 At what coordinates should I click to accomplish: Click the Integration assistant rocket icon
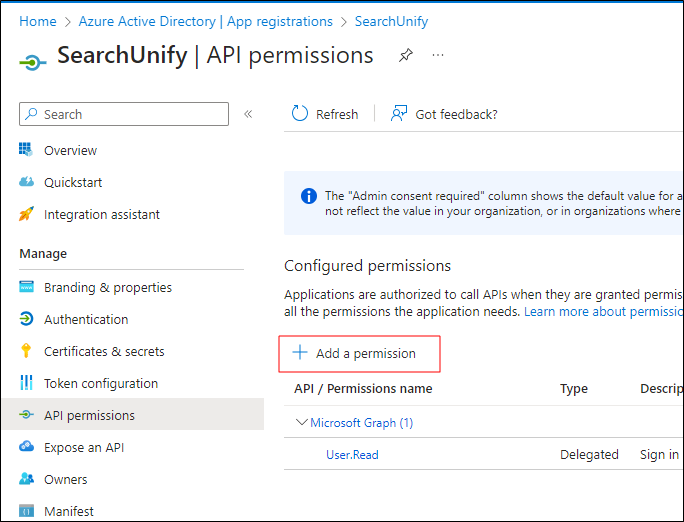click(x=27, y=214)
